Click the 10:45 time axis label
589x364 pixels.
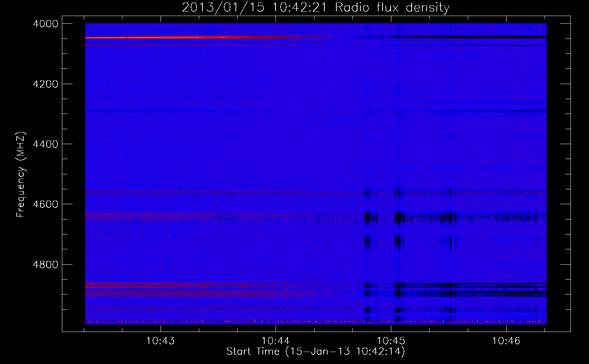coord(391,341)
